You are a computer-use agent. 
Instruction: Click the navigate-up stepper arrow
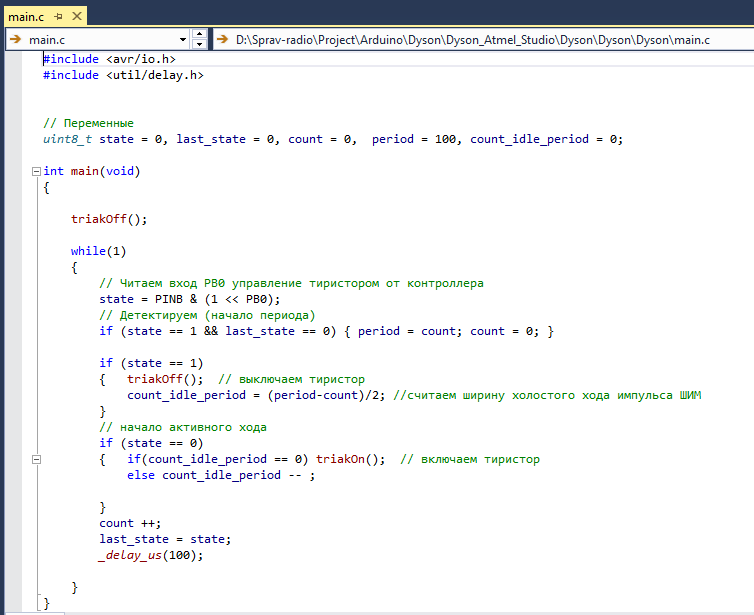pos(199,34)
